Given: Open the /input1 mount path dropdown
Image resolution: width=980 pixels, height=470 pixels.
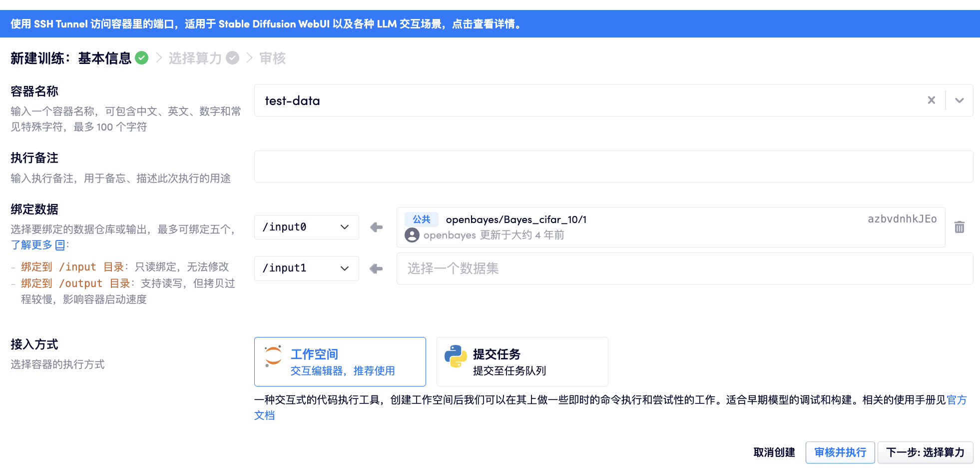Looking at the screenshot, I should tap(306, 268).
